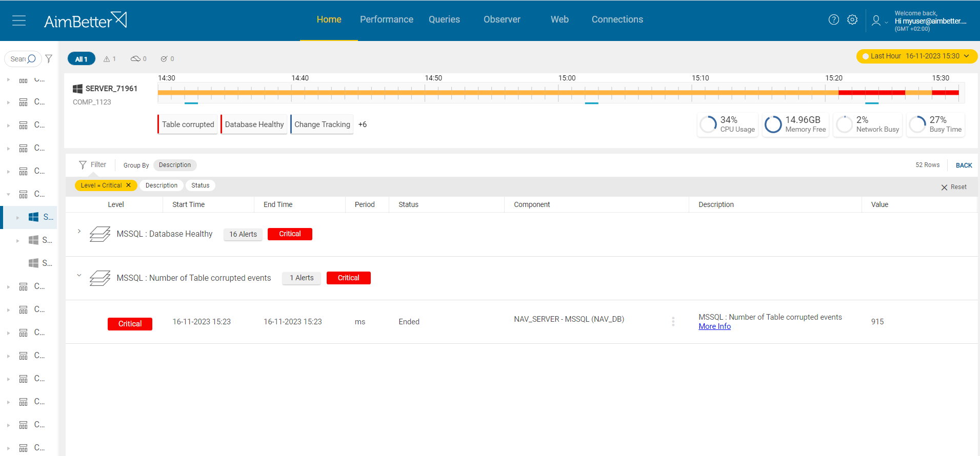This screenshot has height=456, width=980.
Task: Click the red segment on the timeline
Action: point(871,93)
